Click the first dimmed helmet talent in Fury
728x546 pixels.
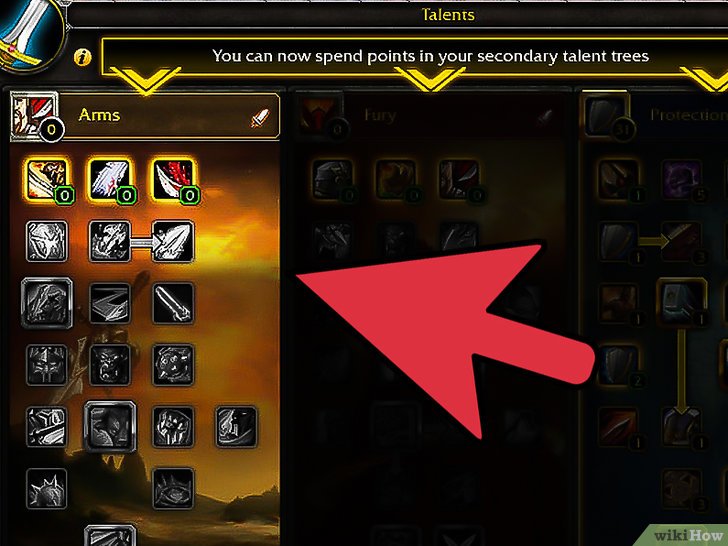pyautogui.click(x=332, y=180)
